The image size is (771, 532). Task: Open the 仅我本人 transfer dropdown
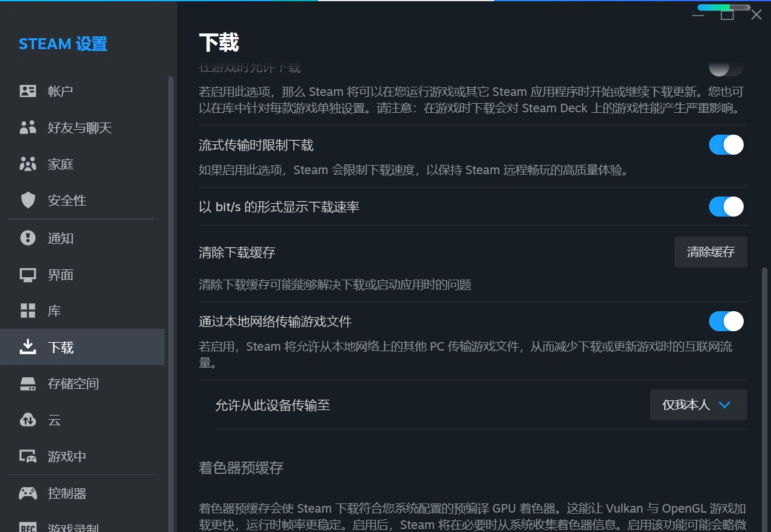click(698, 405)
